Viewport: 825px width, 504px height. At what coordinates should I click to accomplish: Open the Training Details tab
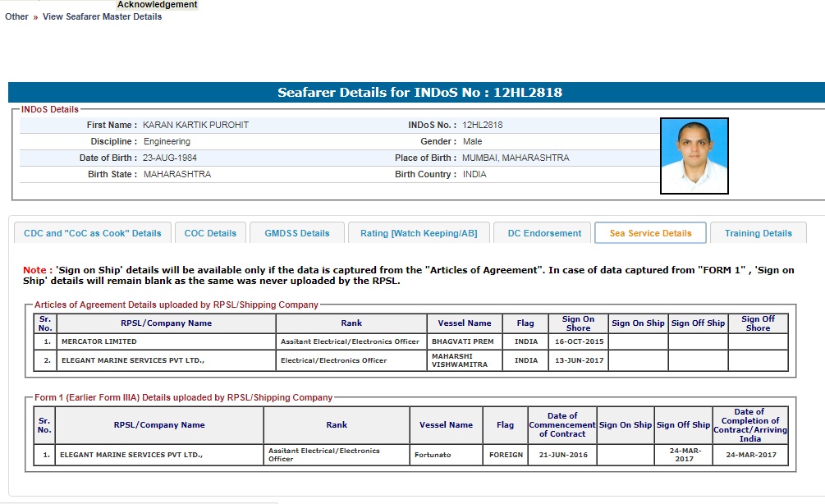[758, 233]
